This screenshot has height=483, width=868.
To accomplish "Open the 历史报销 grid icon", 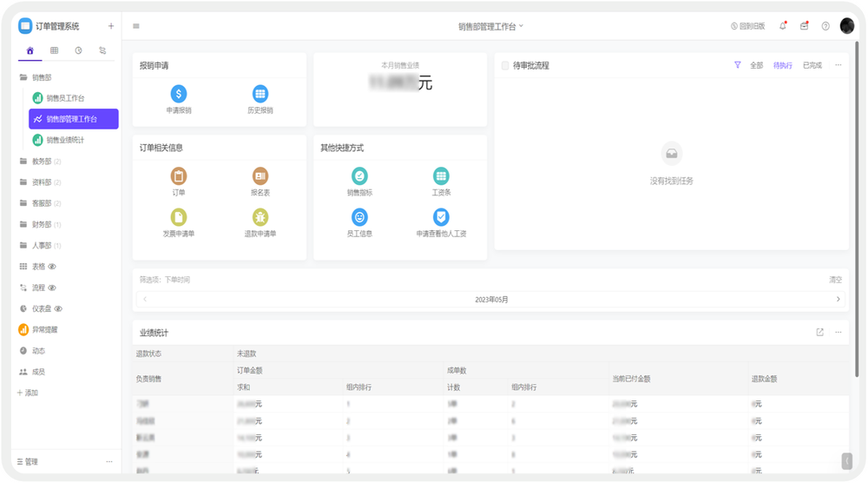I will point(260,94).
